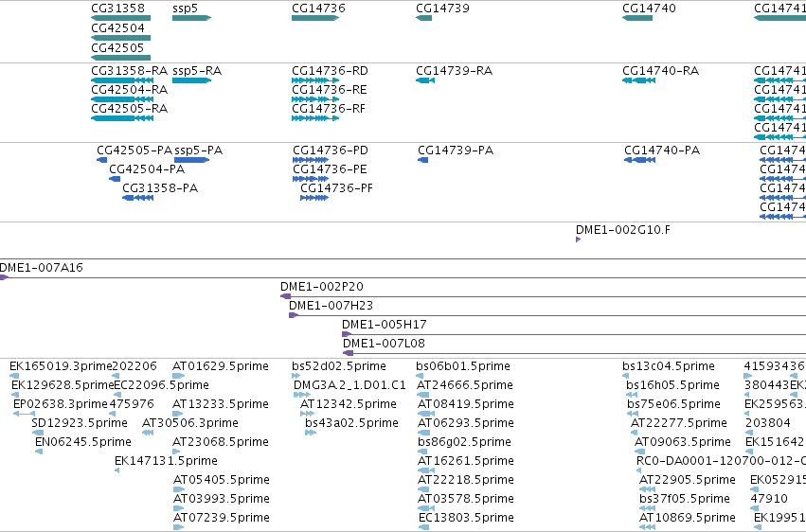806x532 pixels.
Task: Select EST AT10869.5prime
Action: pos(688,518)
